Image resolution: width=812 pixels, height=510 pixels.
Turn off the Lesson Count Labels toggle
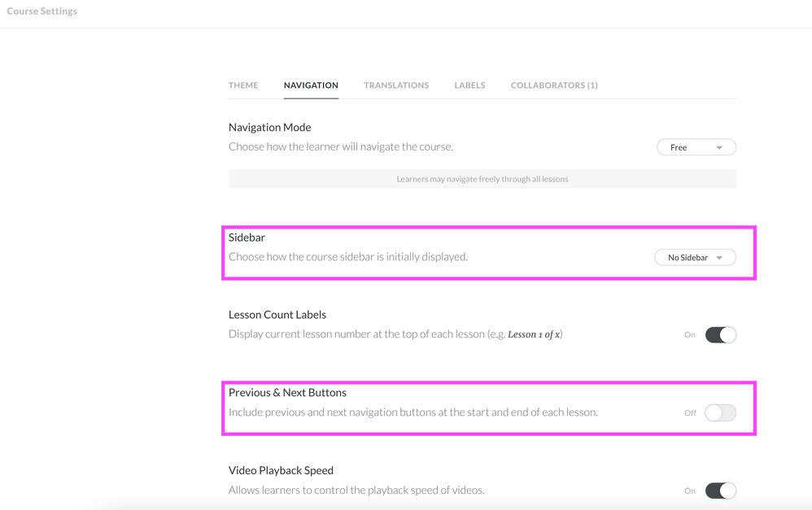click(x=720, y=335)
